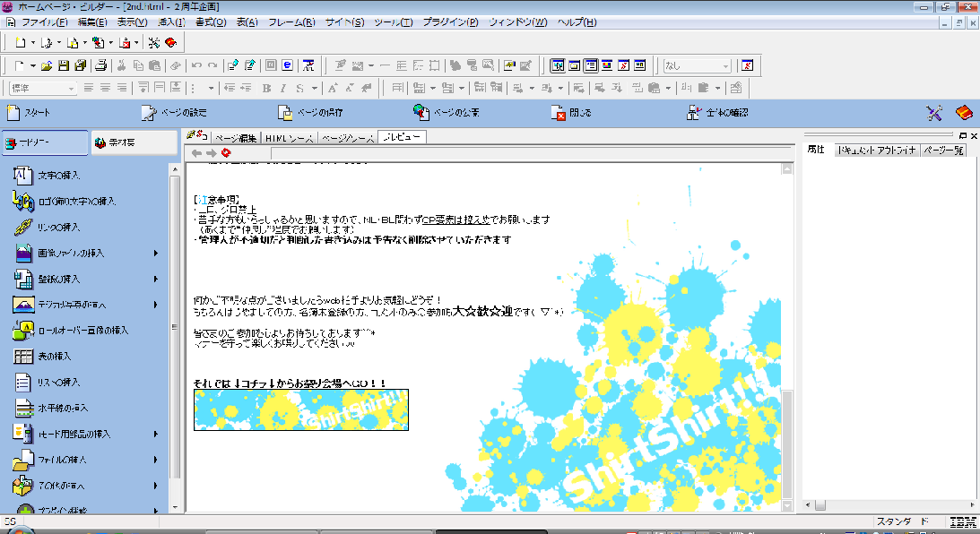980x534 pixels.
Task: Toggle the third pressed view panel button
Action: click(591, 65)
